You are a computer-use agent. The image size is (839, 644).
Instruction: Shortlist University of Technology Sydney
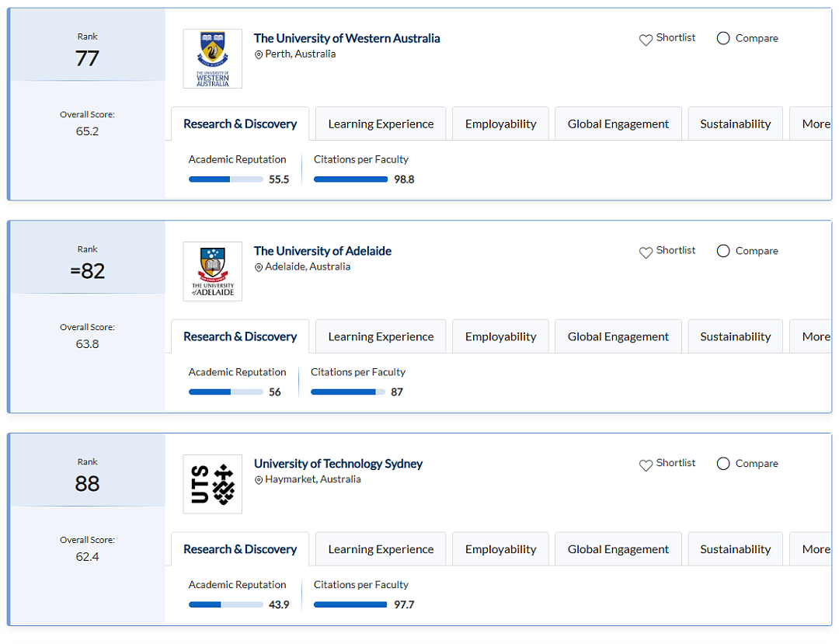667,463
